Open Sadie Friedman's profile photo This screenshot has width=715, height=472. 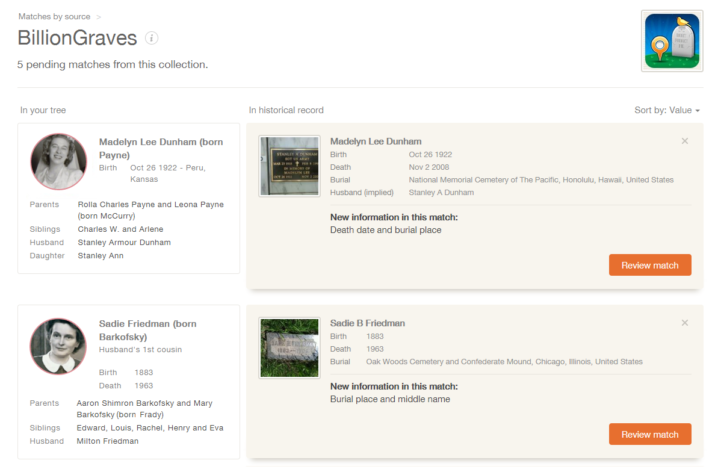[x=58, y=346]
